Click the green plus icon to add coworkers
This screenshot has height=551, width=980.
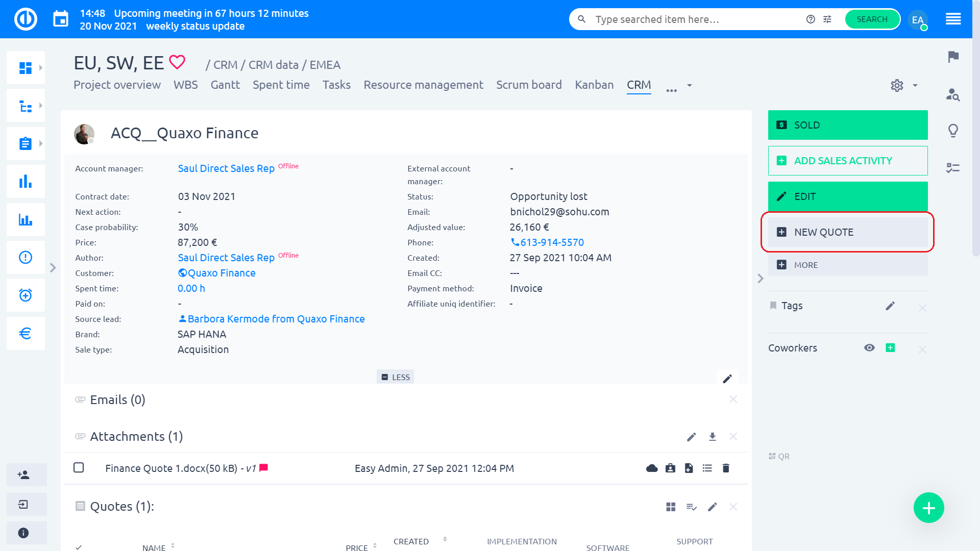[x=890, y=348]
